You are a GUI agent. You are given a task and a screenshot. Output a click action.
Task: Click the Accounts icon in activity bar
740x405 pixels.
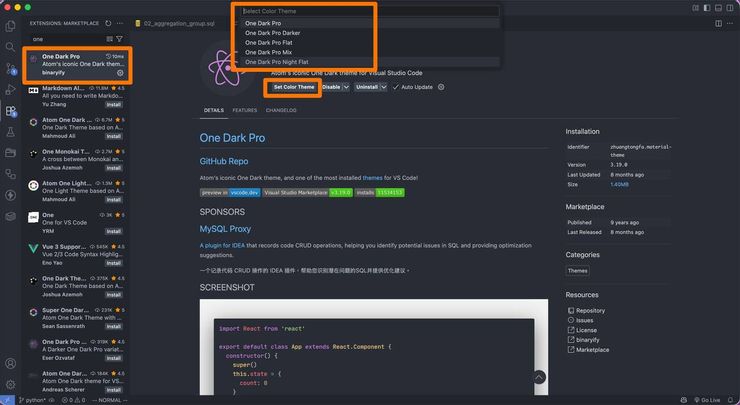[x=10, y=364]
